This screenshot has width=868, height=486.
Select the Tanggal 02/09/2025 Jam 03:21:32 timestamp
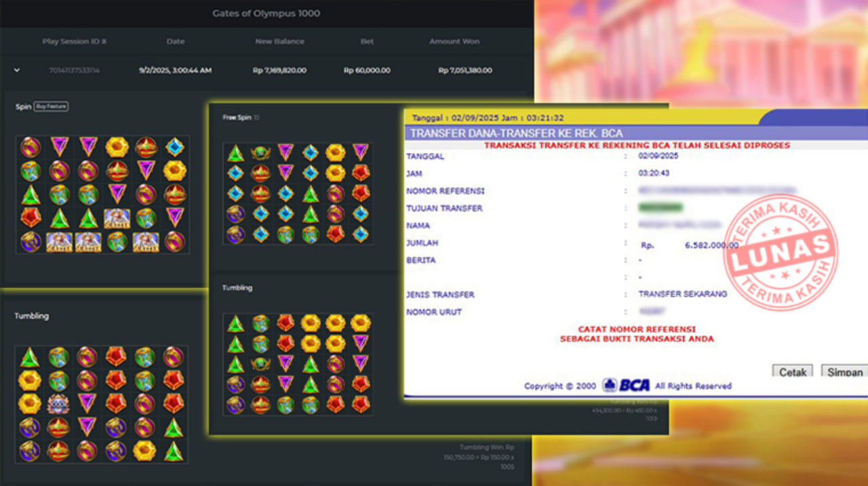click(488, 118)
